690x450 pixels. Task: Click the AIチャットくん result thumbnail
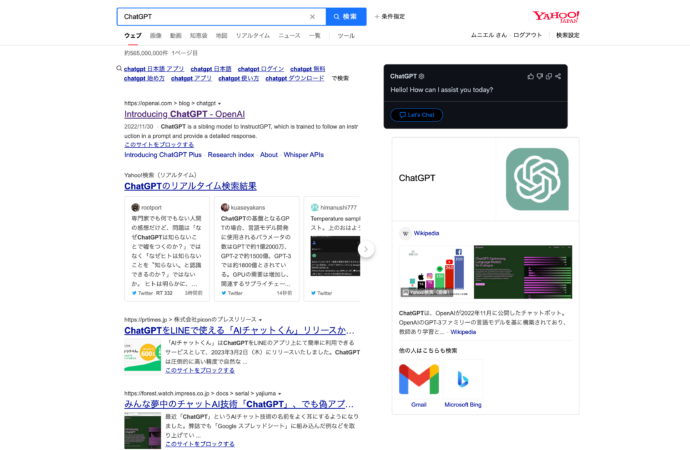(143, 355)
